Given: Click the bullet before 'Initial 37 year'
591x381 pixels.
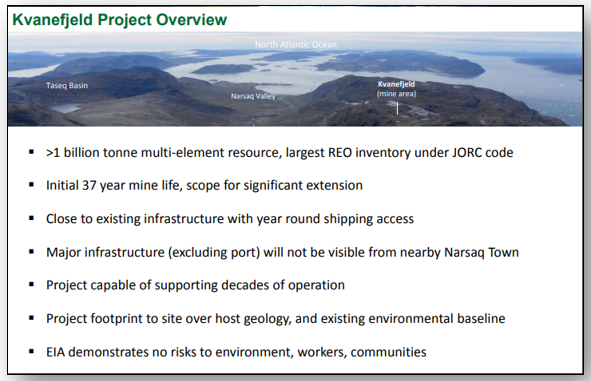Looking at the screenshot, I should [x=32, y=185].
